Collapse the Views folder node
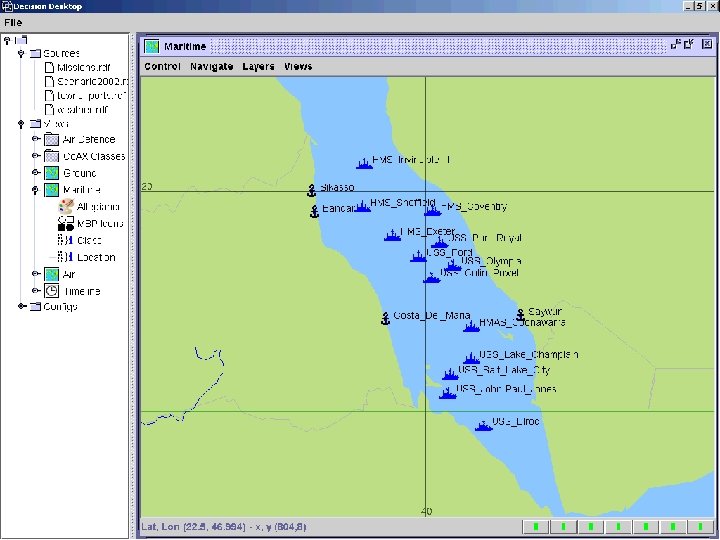Screen dimensions: 720x540 coord(21,124)
